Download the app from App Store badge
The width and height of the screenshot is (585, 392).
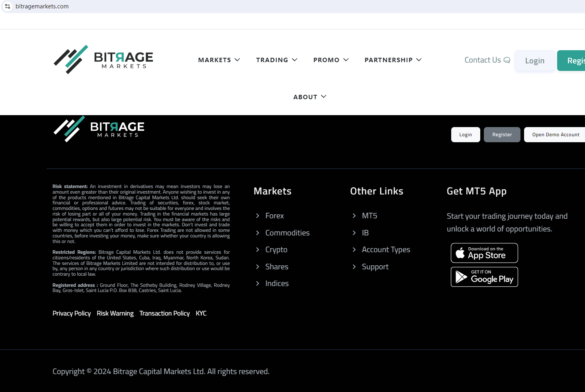(x=484, y=253)
